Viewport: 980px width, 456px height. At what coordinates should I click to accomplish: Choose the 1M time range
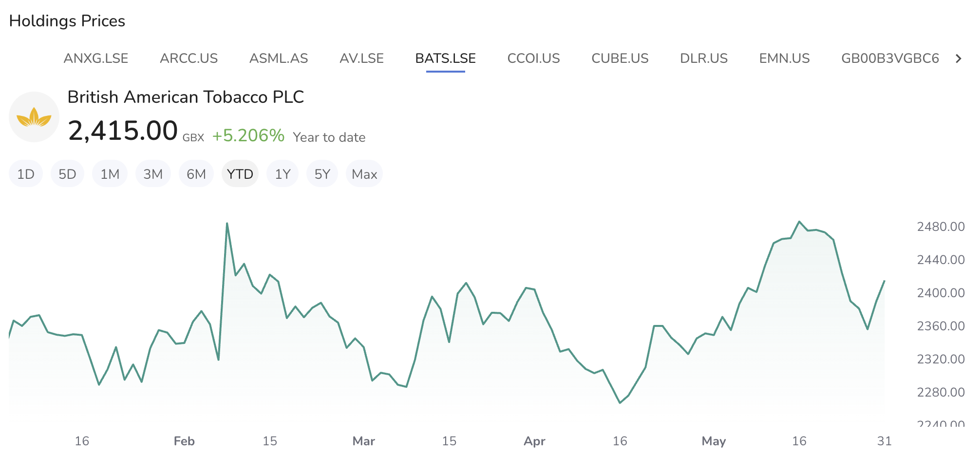[110, 174]
